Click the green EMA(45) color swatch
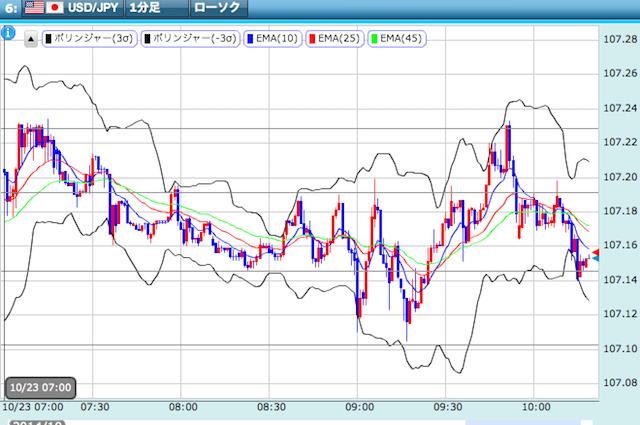 pyautogui.click(x=374, y=39)
